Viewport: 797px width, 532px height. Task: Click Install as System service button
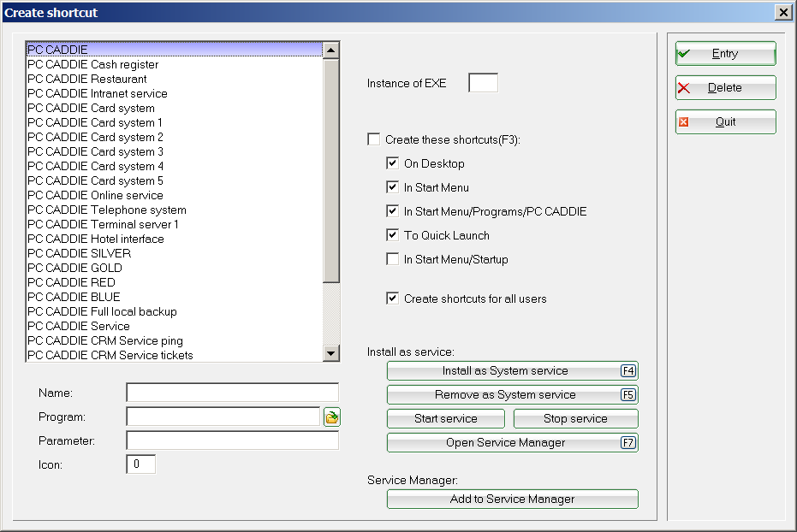click(512, 370)
